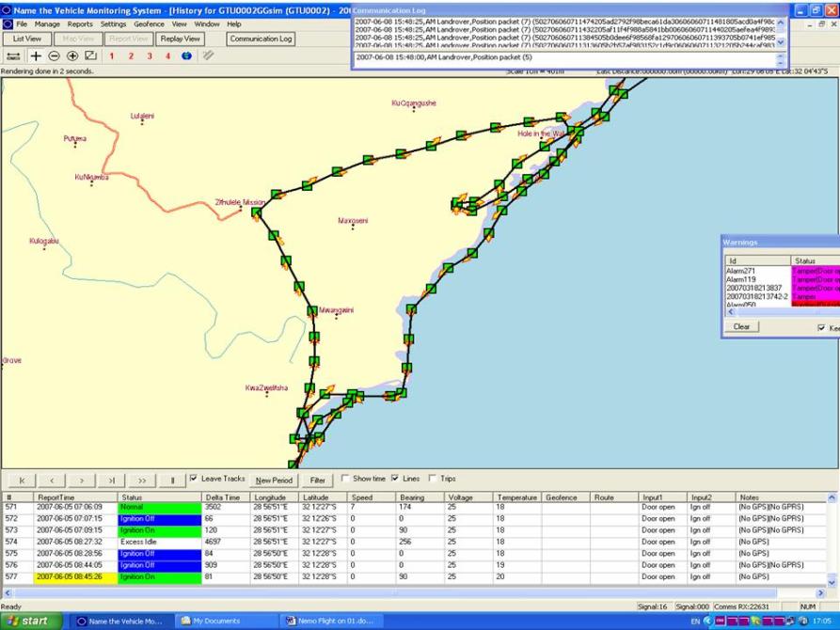The image size is (840, 630).
Task: Open the Help menu
Action: [x=233, y=24]
